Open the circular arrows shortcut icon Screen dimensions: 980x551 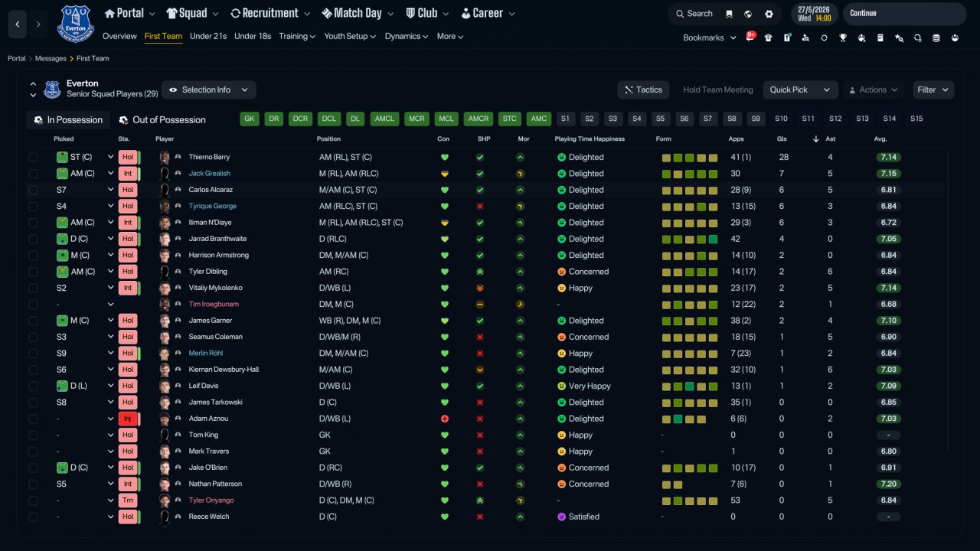coord(824,37)
